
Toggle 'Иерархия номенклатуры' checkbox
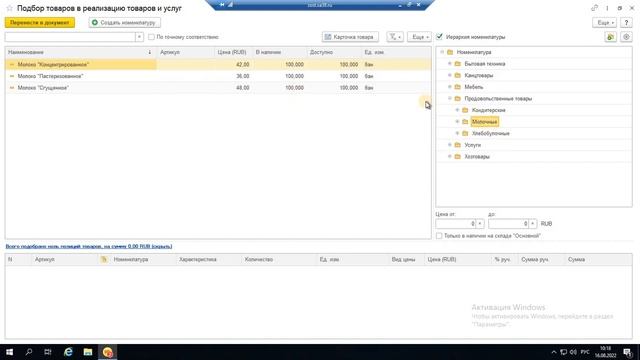point(439,37)
